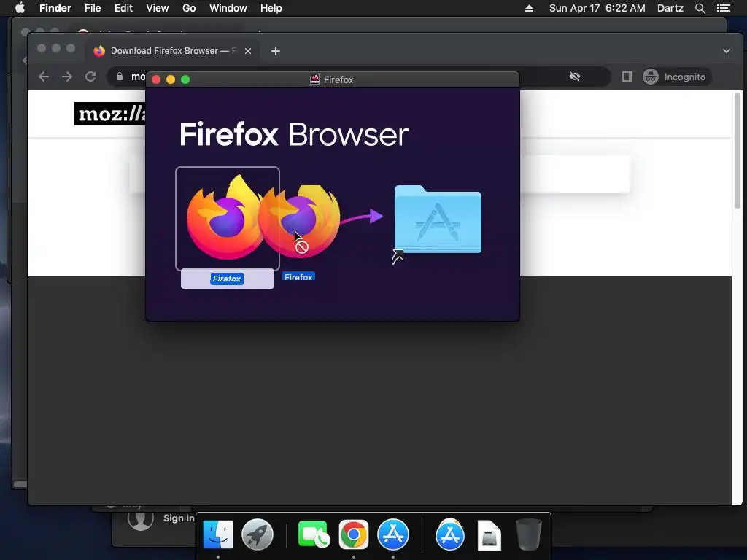Open the Go menu
747x560 pixels.
tap(189, 8)
